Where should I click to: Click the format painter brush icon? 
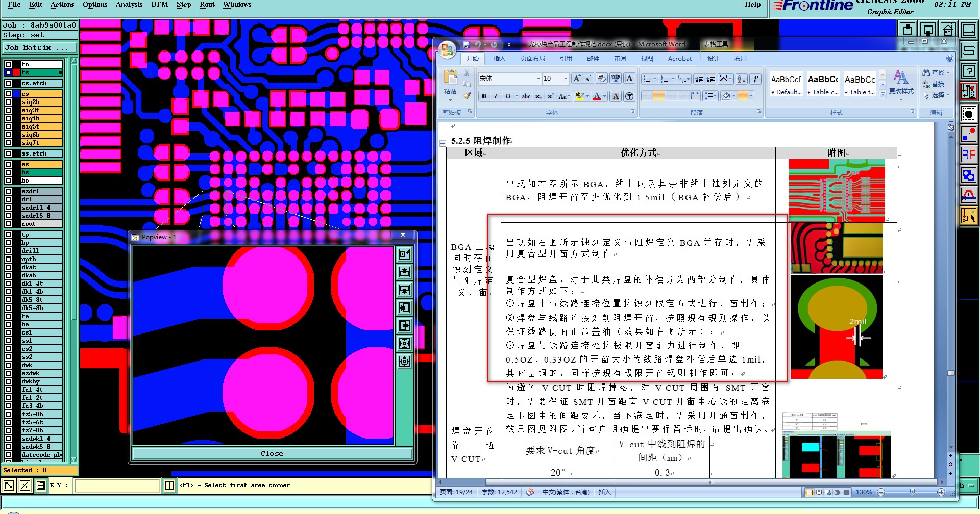click(467, 95)
